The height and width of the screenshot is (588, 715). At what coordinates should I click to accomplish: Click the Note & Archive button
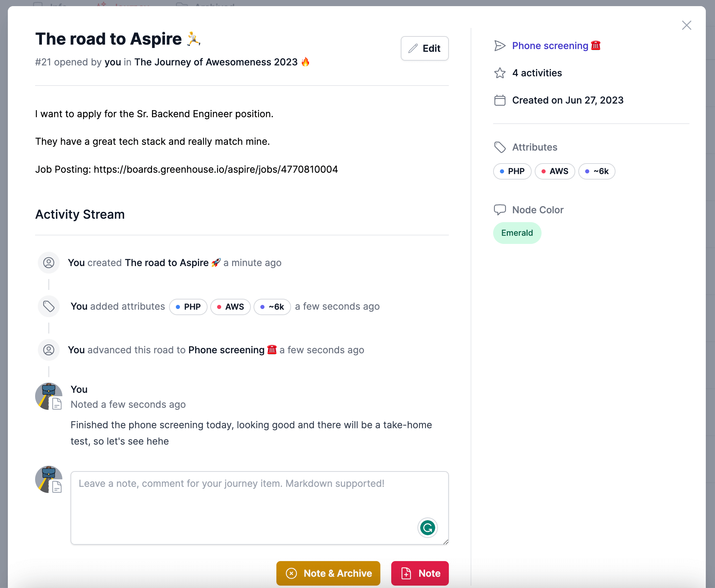coord(328,573)
